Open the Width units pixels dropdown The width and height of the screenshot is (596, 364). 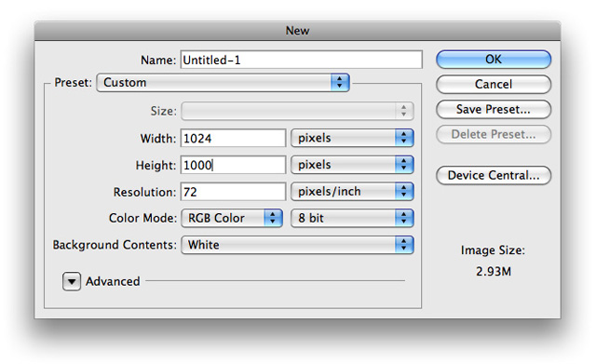352,138
